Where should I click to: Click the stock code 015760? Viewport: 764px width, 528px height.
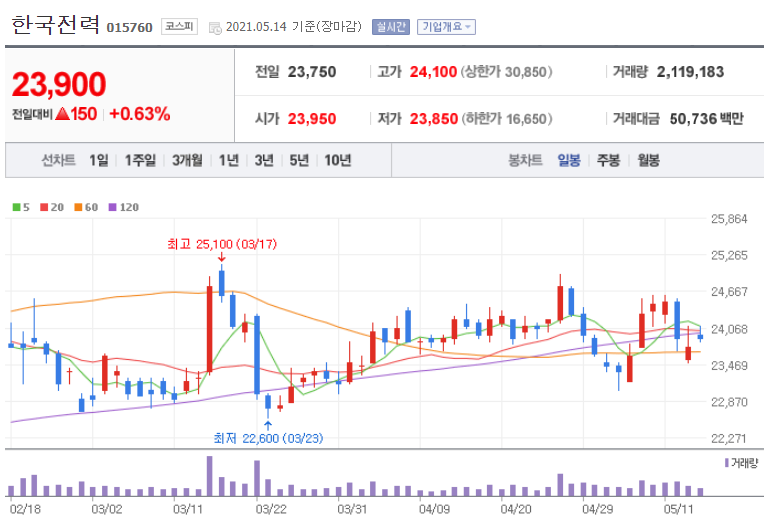(x=130, y=27)
